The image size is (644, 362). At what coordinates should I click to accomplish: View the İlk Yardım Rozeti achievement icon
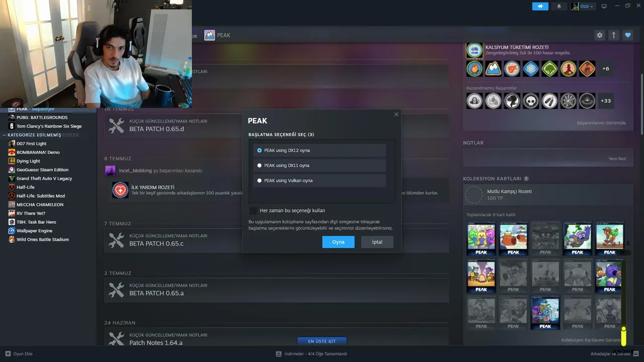[120, 190]
